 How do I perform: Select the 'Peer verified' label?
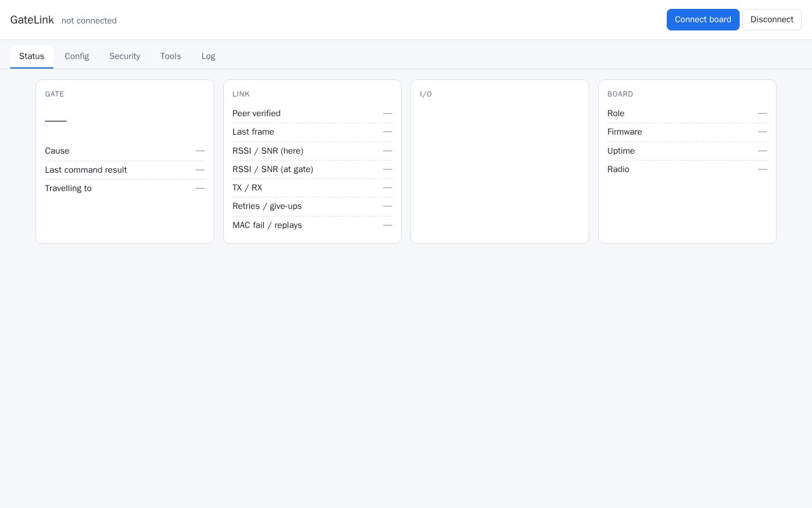(256, 114)
